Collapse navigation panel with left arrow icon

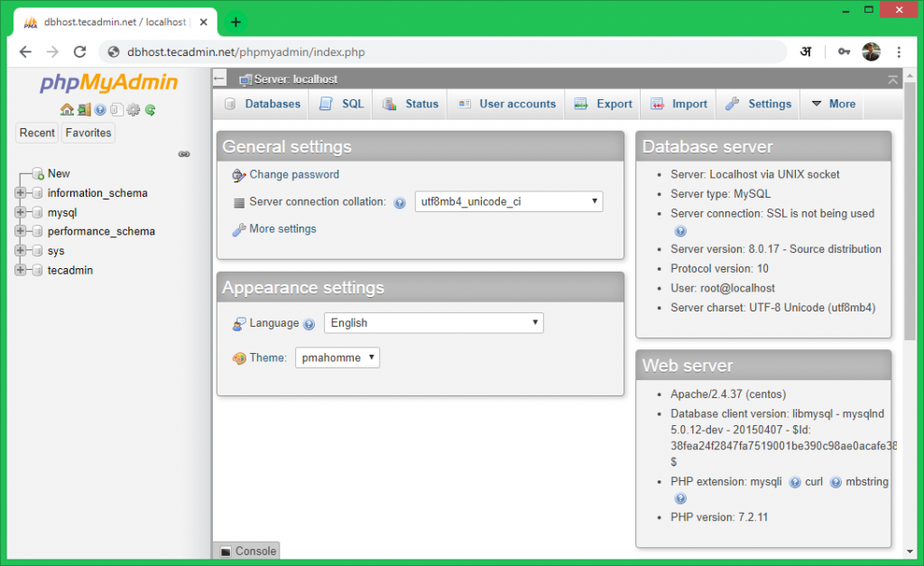(220, 79)
